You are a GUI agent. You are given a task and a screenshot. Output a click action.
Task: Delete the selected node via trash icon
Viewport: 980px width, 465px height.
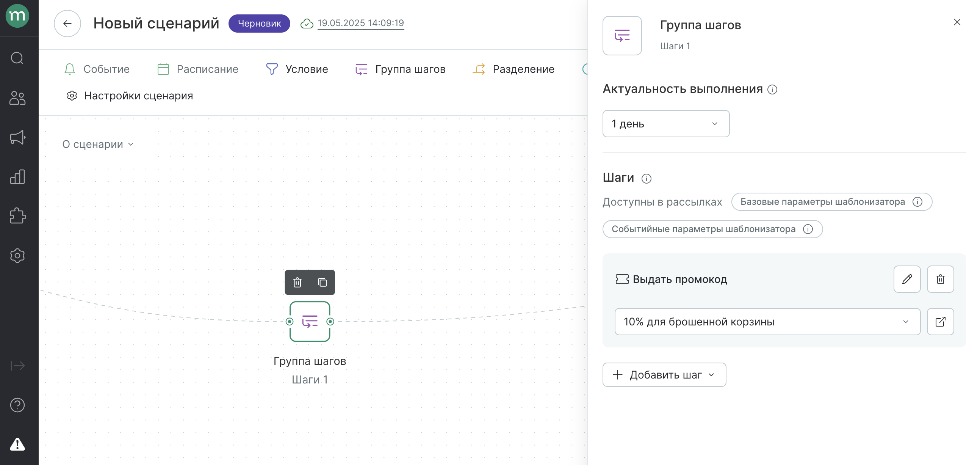coord(297,283)
